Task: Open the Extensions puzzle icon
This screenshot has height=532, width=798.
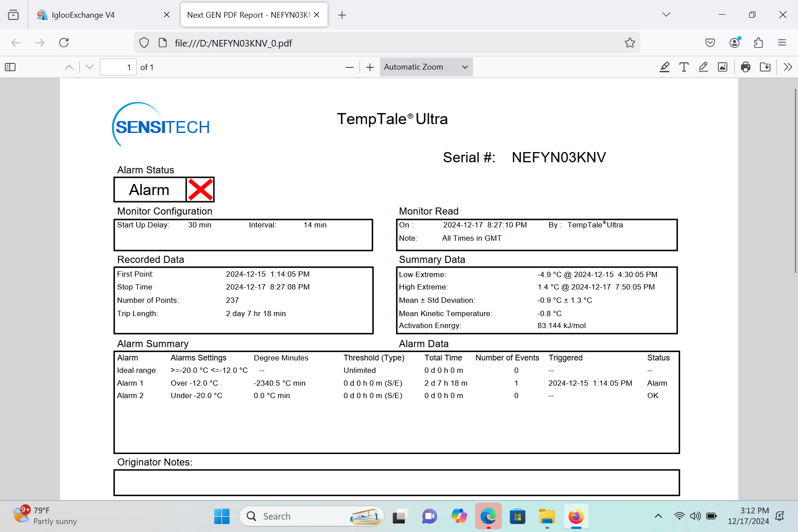Action: (759, 43)
